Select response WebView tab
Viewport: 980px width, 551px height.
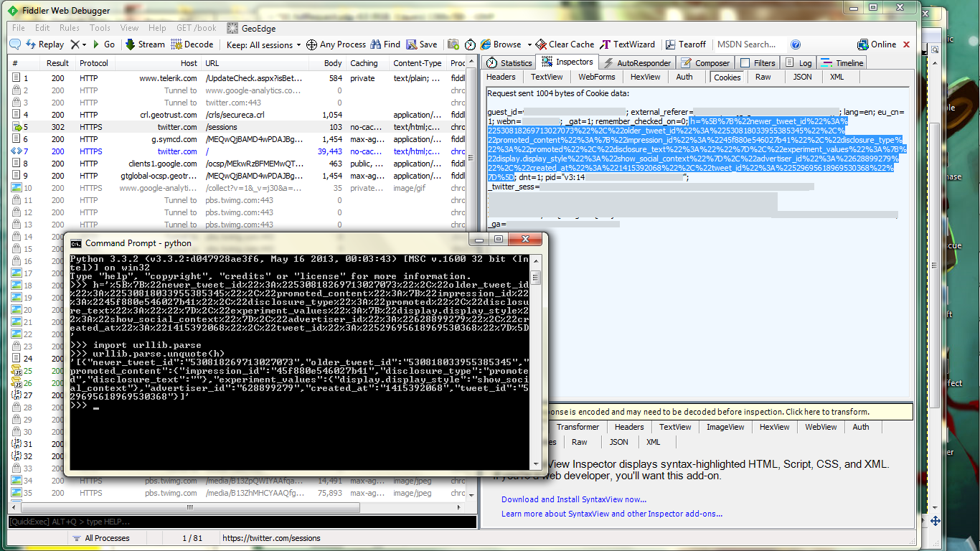coord(821,427)
